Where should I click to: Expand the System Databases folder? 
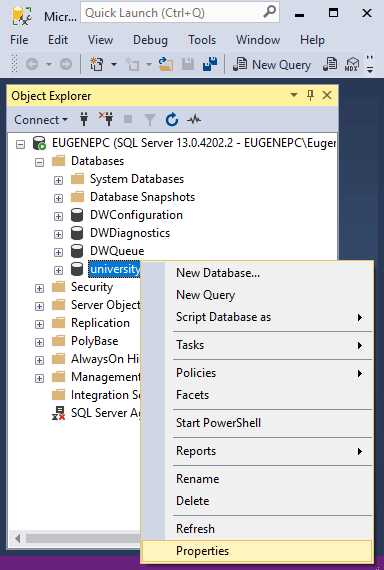[x=58, y=180]
